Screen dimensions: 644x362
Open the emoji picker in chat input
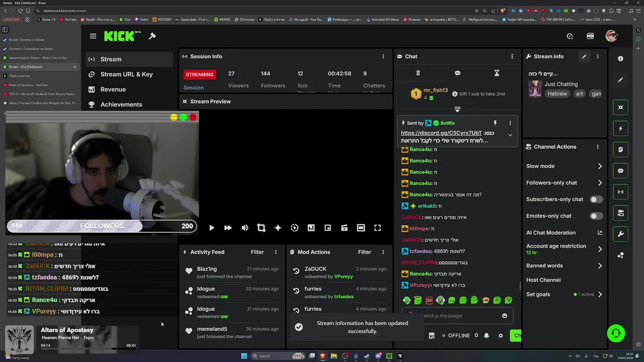pyautogui.click(x=505, y=316)
